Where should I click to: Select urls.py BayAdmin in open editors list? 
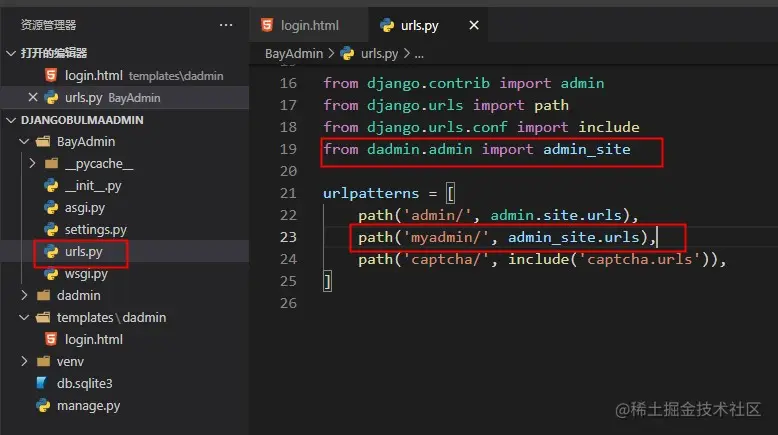click(x=125, y=98)
